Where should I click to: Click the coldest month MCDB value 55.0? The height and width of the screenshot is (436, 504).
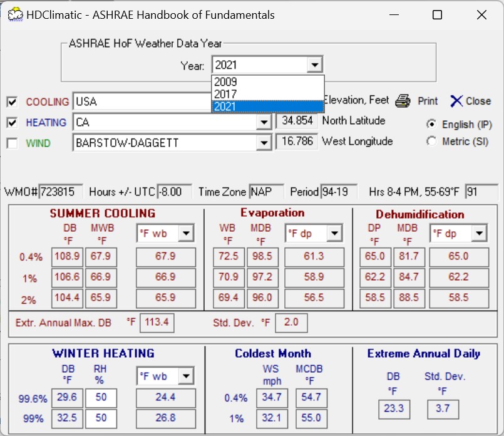[x=311, y=418]
